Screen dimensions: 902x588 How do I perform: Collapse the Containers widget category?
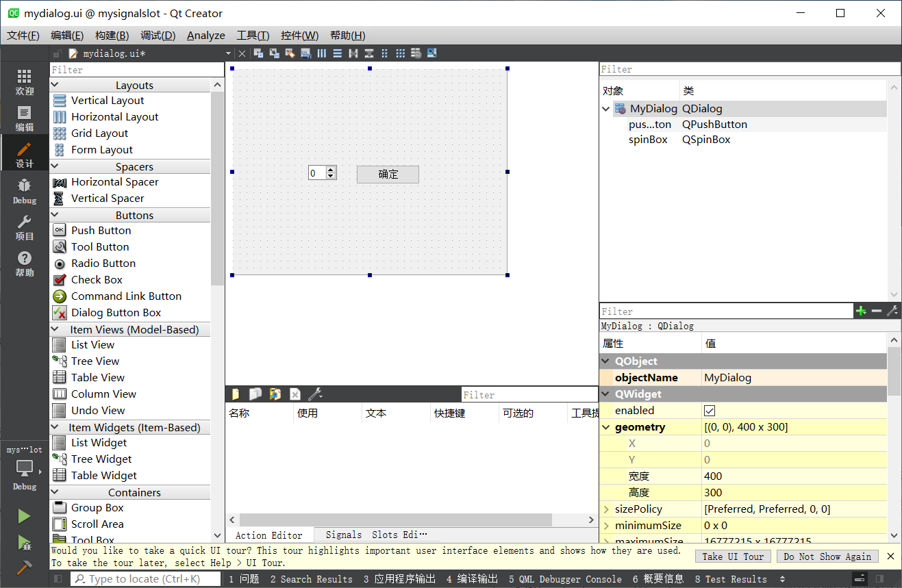(56, 493)
